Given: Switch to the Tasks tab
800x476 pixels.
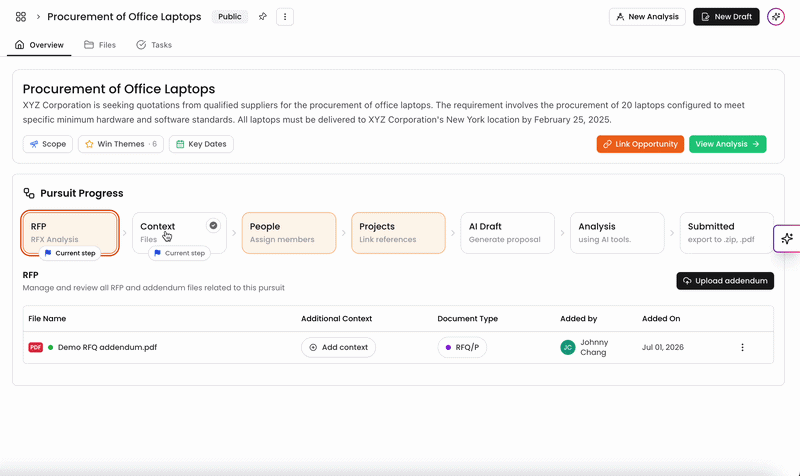Looking at the screenshot, I should tap(154, 45).
